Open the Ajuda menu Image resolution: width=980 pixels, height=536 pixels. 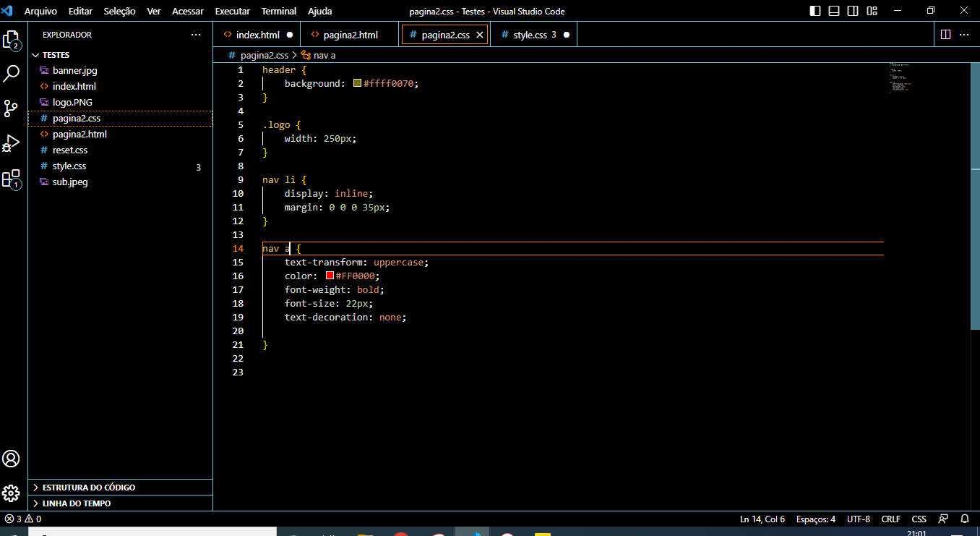[x=320, y=11]
